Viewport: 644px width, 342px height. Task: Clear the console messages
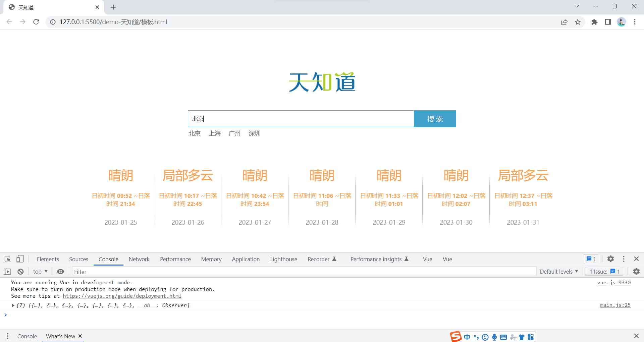coord(20,272)
